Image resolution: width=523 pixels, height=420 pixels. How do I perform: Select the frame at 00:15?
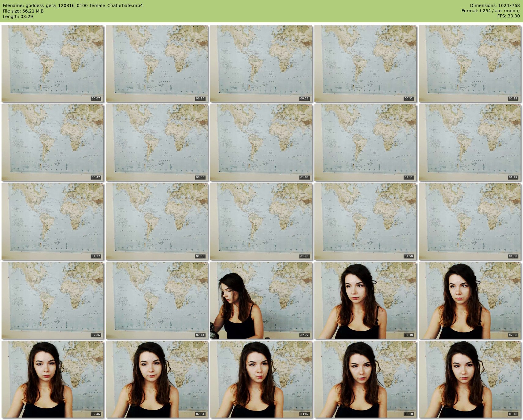pyautogui.click(x=157, y=63)
